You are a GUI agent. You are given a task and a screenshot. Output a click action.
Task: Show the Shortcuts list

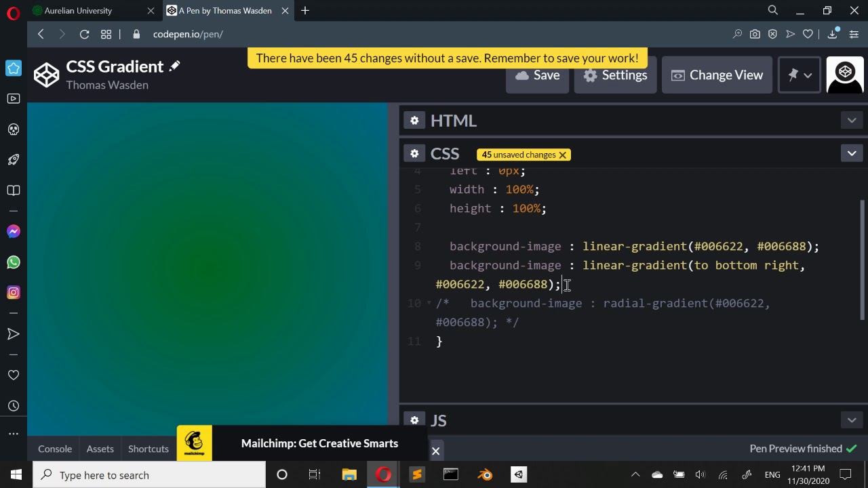(149, 449)
